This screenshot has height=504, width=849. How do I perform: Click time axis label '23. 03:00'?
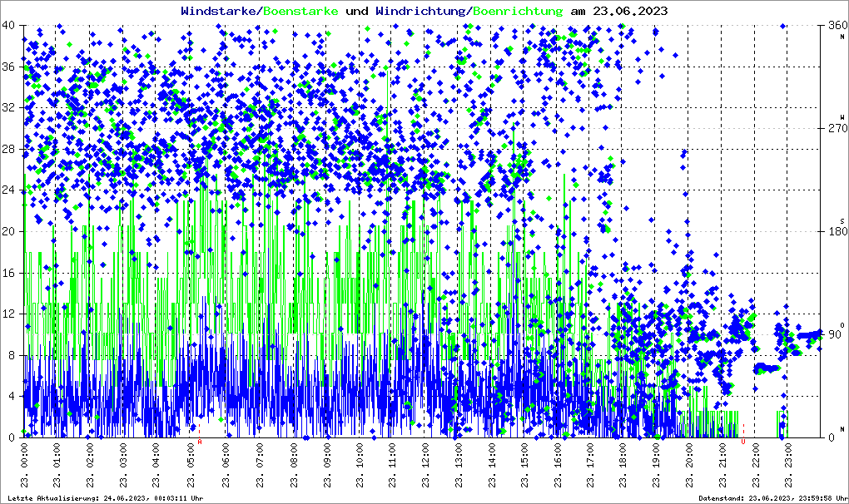(123, 465)
